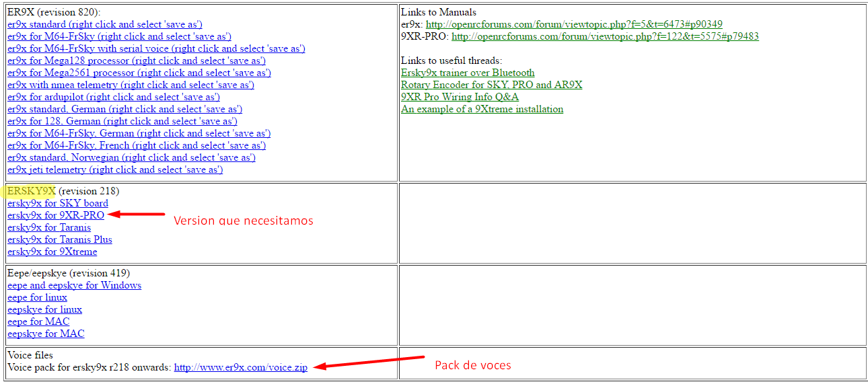This screenshot has height=382, width=868.
Task: Click eepskye for MAC link
Action: [46, 334]
